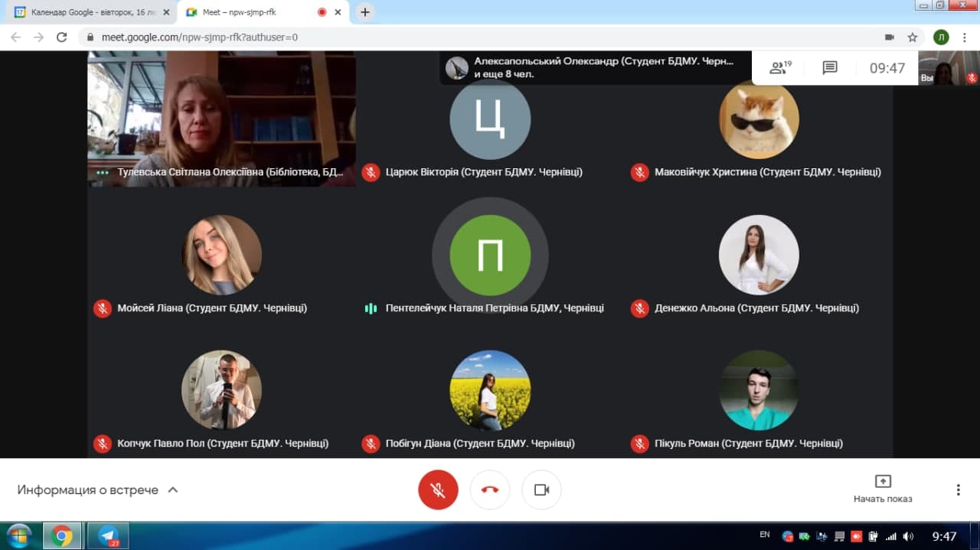Click the system volume speaker icon in the tray
Viewport: 980px width, 550px height.
pos(908,536)
